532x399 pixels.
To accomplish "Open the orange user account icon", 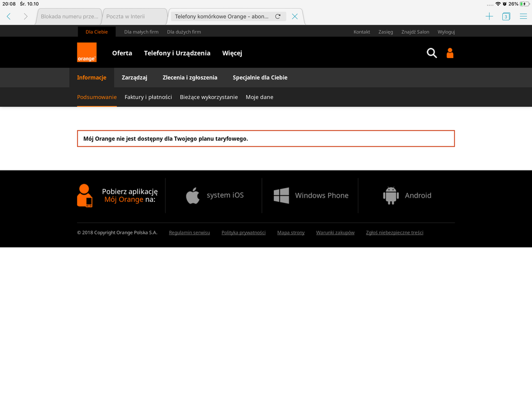I will pos(450,53).
